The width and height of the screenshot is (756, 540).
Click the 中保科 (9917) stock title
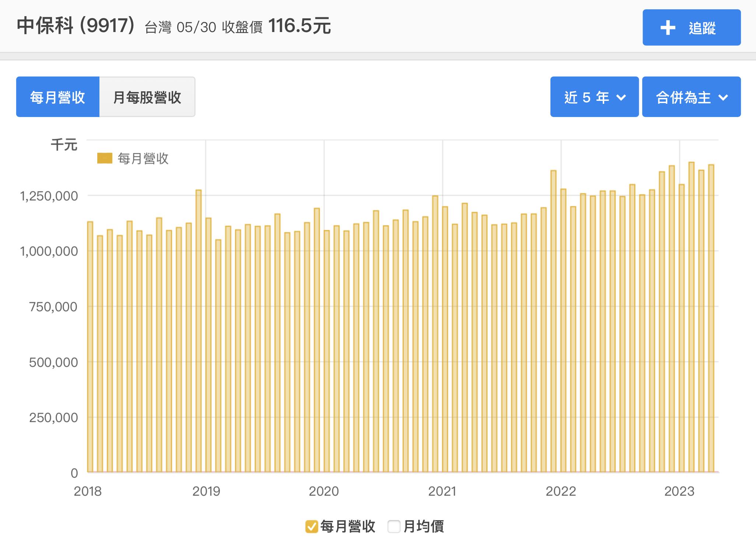coord(76,26)
